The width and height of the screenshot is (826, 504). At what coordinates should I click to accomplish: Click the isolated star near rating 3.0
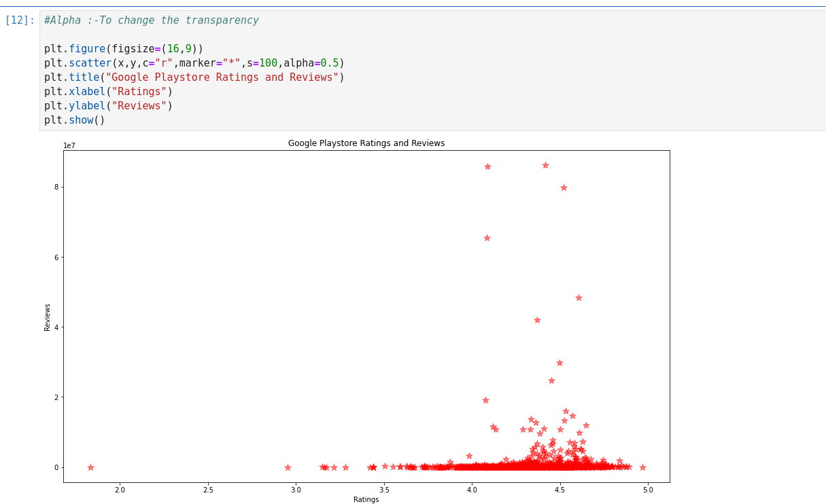click(x=288, y=467)
